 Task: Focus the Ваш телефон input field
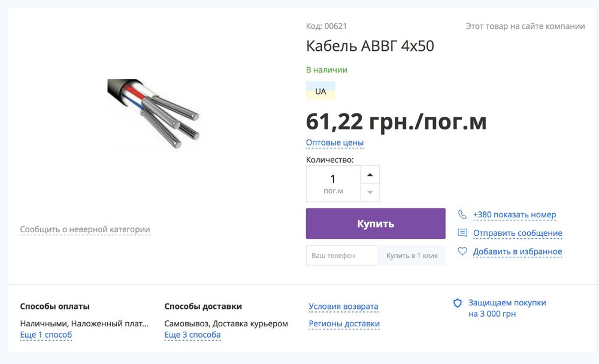point(341,256)
